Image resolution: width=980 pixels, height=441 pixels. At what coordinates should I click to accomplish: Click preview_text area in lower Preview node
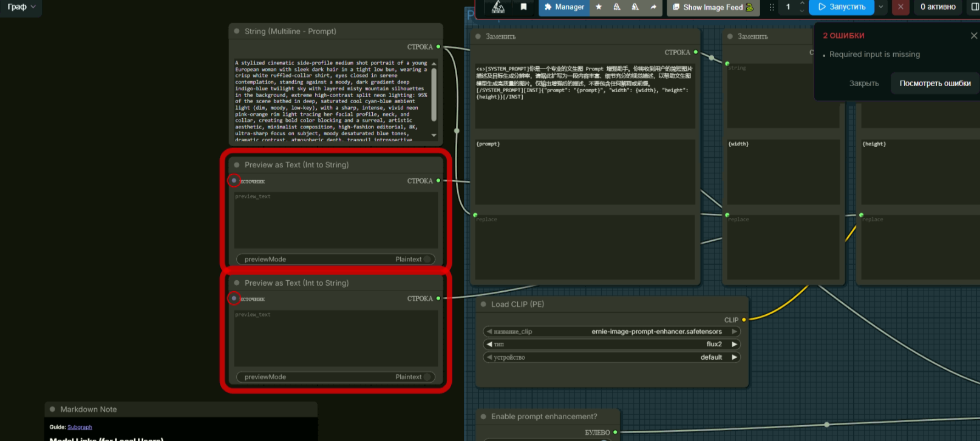[x=336, y=338]
